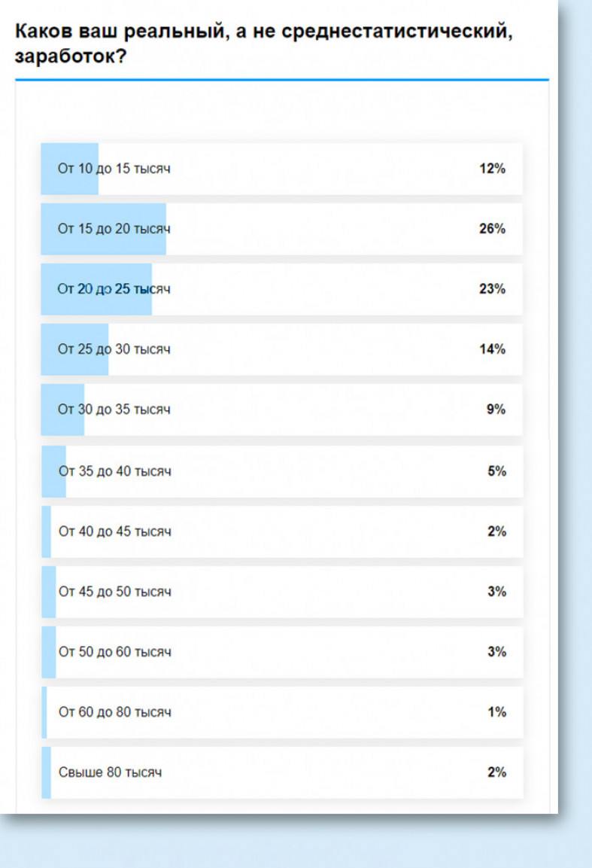Click the 'От 20 до 25 тысяч' answer

coord(281,289)
